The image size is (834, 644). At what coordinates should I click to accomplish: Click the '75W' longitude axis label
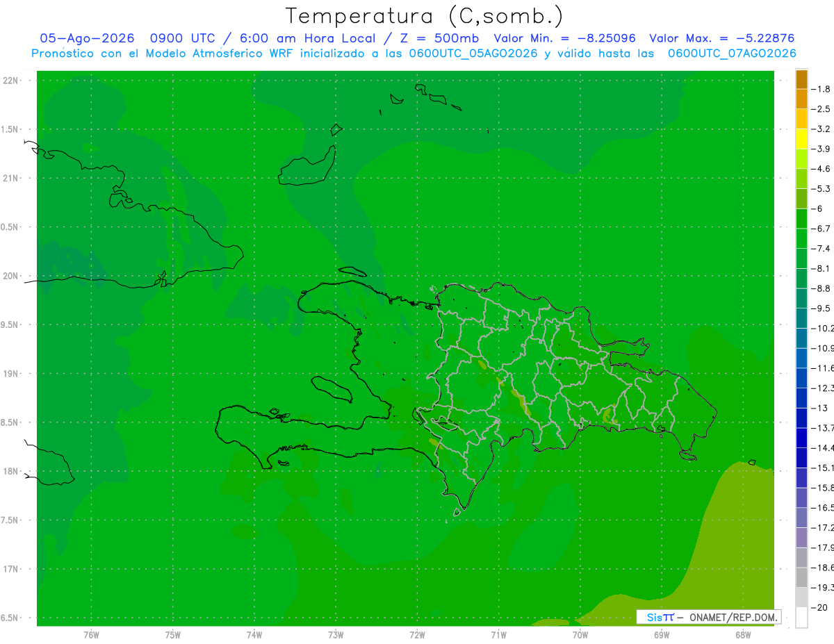172,634
